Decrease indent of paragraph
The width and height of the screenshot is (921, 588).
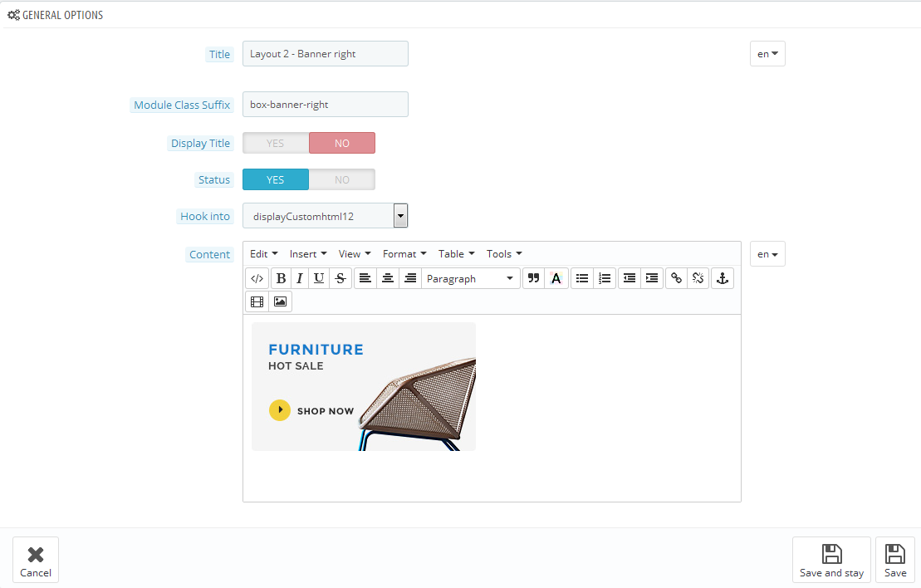(629, 278)
